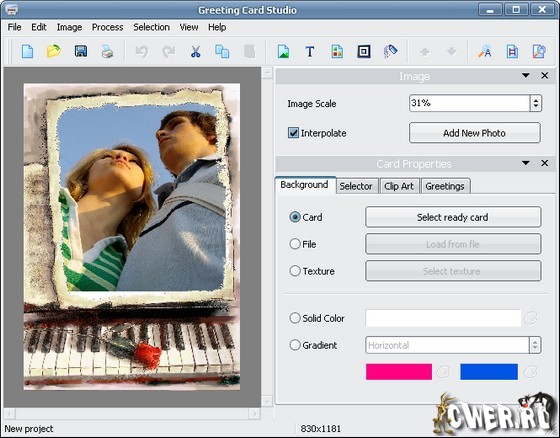Open the Process menu

pyautogui.click(x=107, y=27)
